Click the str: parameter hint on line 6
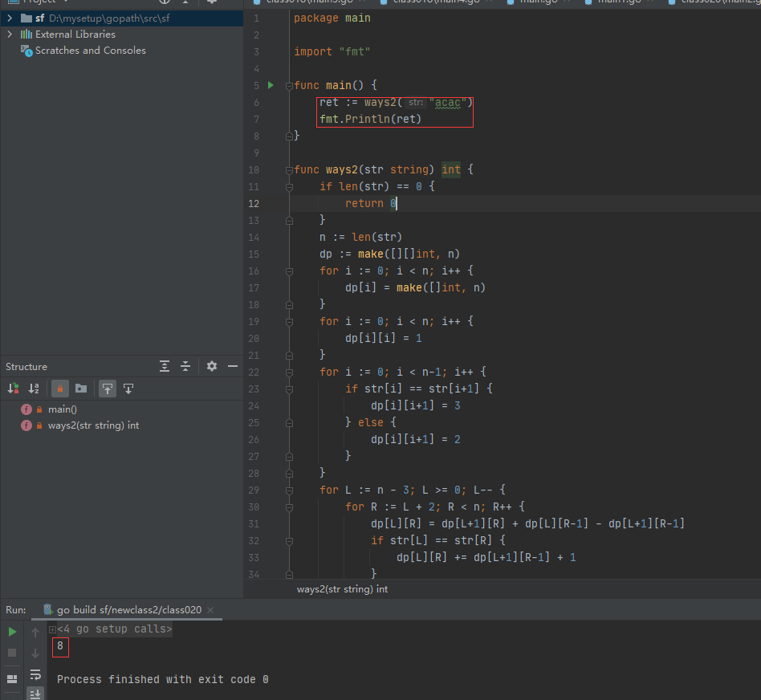Image resolution: width=761 pixels, height=700 pixels. (x=416, y=103)
